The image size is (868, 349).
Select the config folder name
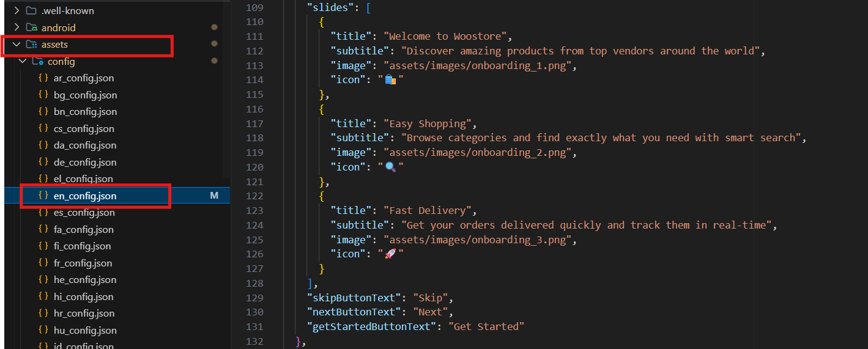click(61, 61)
